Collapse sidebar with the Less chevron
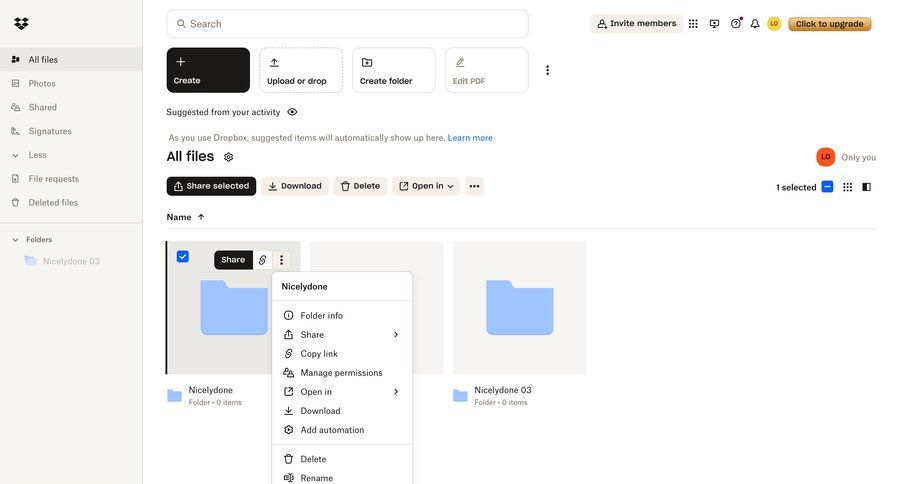The image size is (900, 484). coord(16,155)
